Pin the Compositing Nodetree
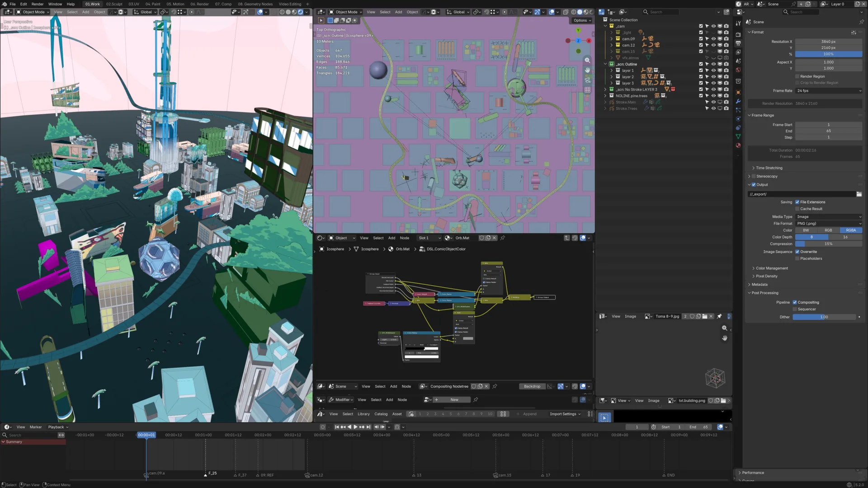 pos(495,386)
